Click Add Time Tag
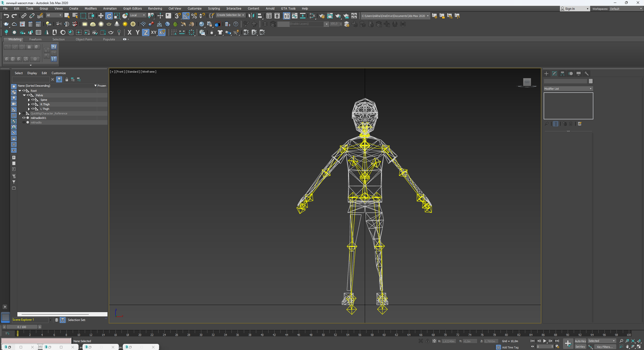The height and width of the screenshot is (350, 644). click(510, 347)
